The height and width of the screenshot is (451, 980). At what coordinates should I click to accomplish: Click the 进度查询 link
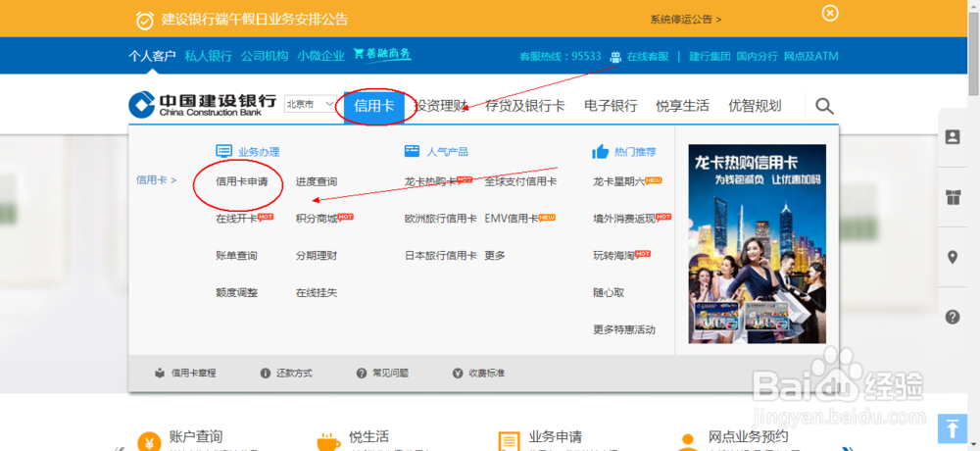click(x=317, y=182)
